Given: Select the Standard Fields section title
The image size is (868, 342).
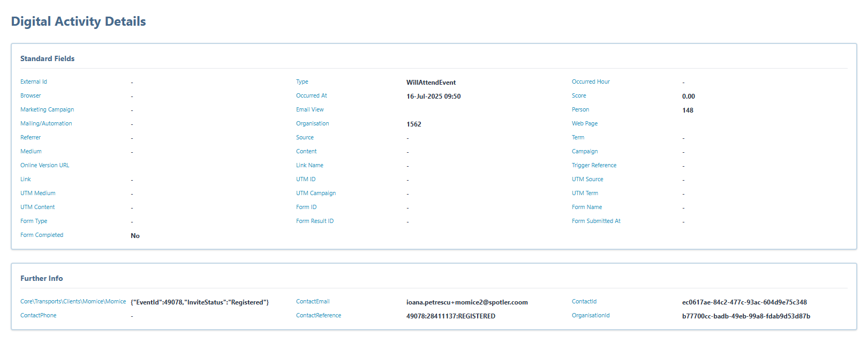Looking at the screenshot, I should click(x=47, y=58).
